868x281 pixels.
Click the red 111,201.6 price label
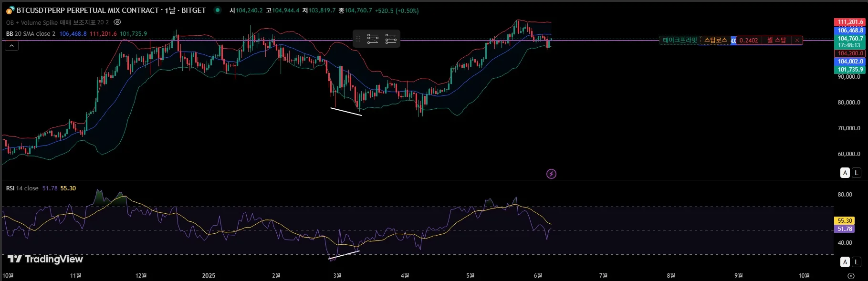click(x=850, y=22)
